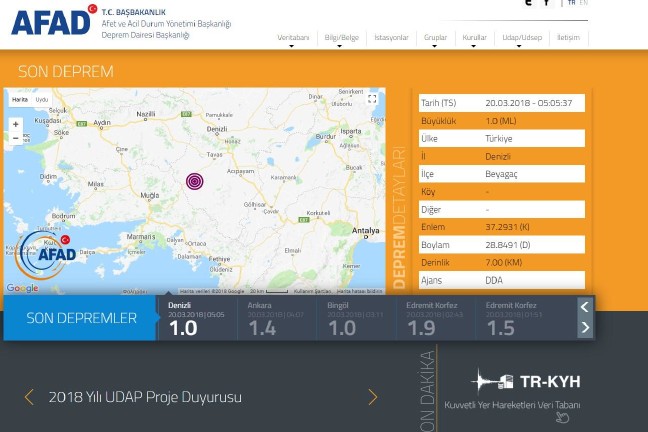Toggle fullscreen view of the map
This screenshot has width=648, height=432.
[372, 100]
